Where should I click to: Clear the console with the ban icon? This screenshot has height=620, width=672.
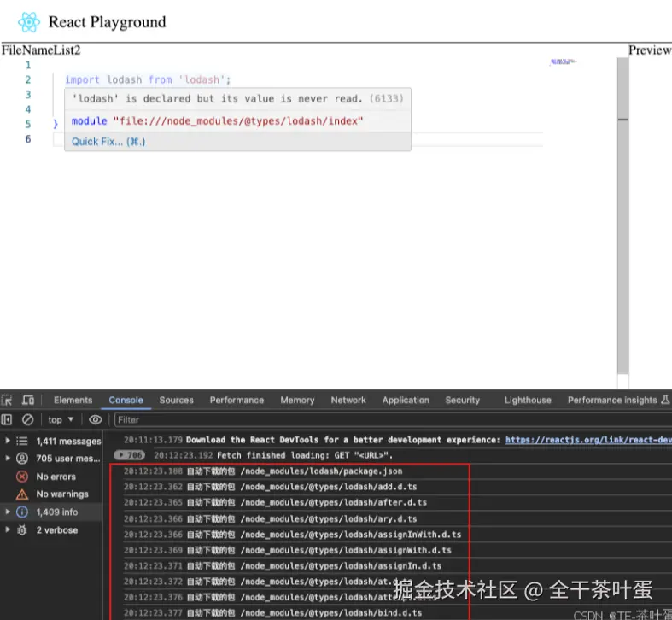pyautogui.click(x=28, y=420)
